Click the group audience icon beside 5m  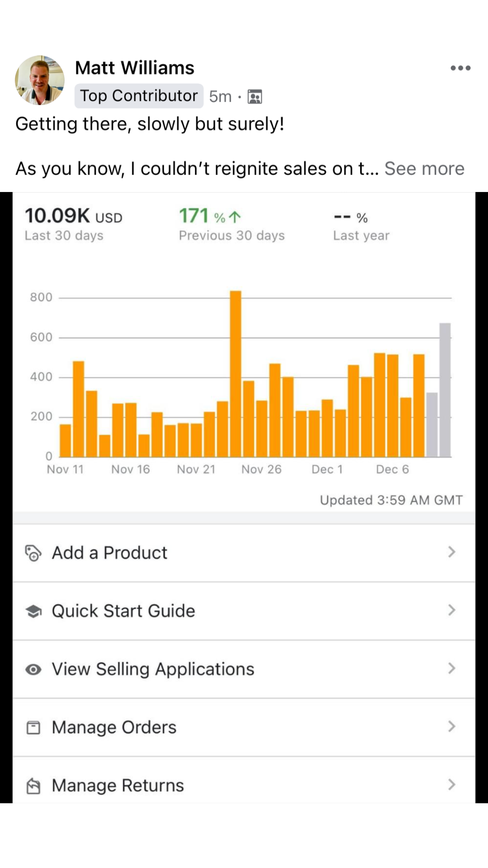coord(255,97)
